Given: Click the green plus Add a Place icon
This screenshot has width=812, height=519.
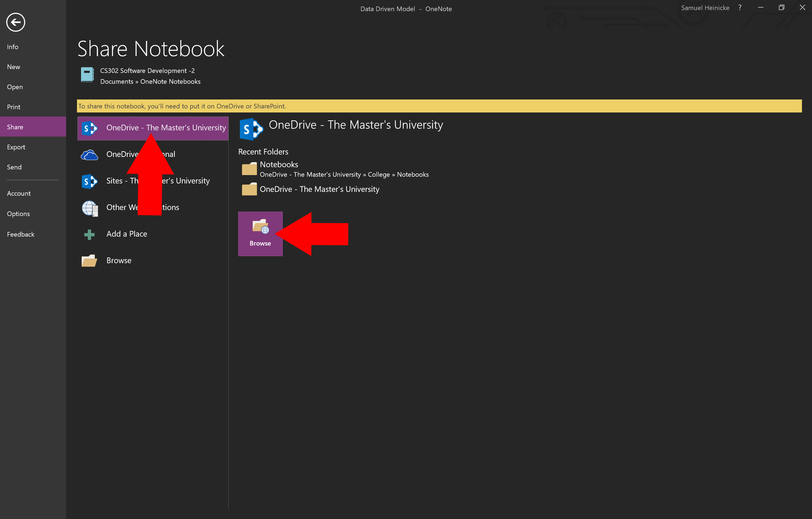Looking at the screenshot, I should 89,234.
